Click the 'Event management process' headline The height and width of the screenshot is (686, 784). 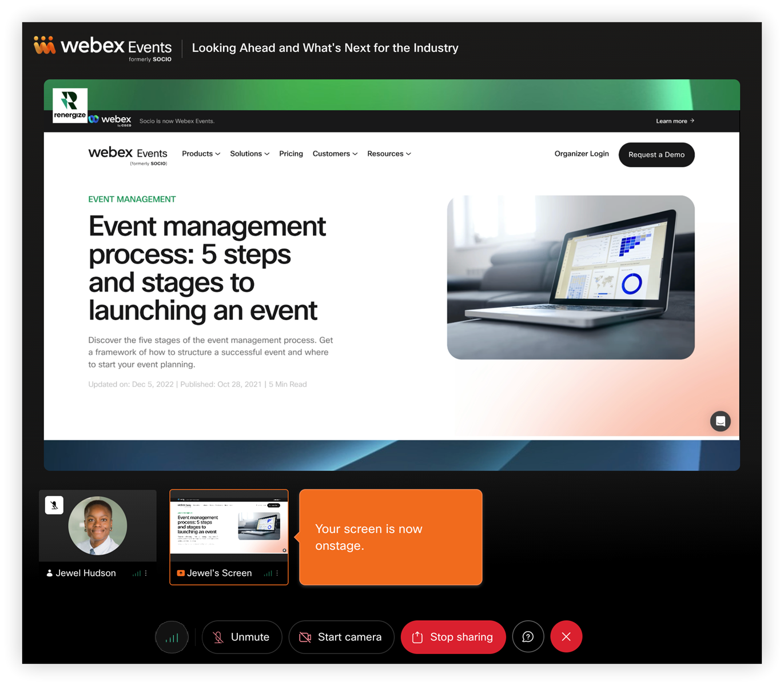[x=207, y=268]
